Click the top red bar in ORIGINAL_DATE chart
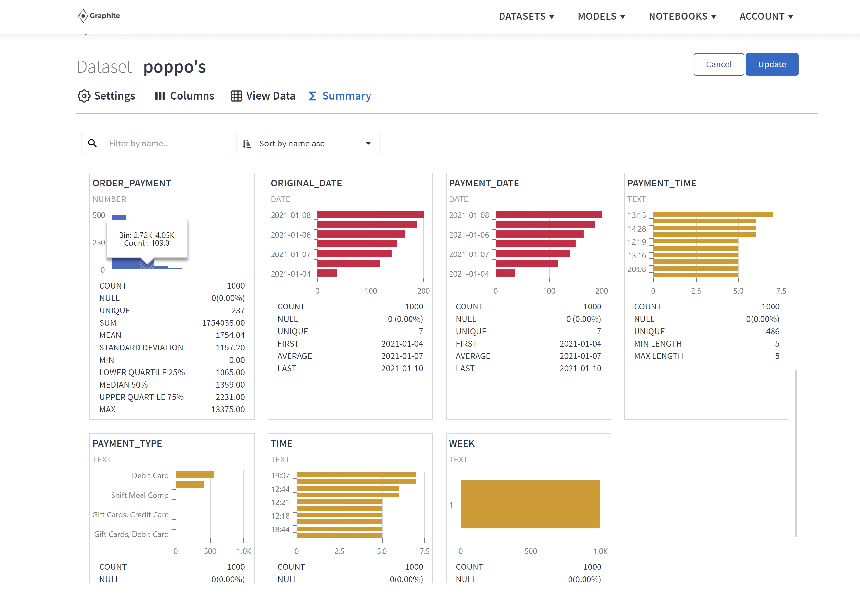860x616 pixels. point(370,215)
